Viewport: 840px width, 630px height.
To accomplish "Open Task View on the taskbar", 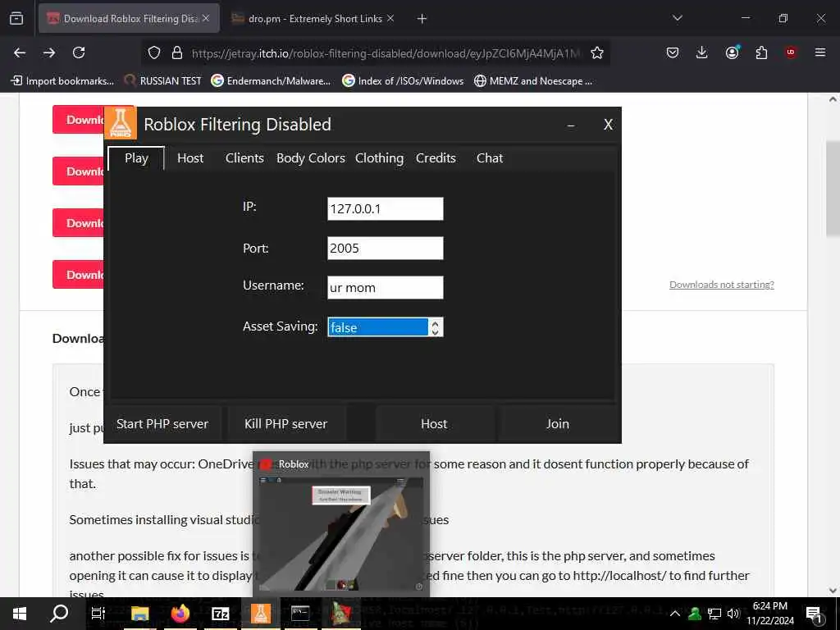I will point(98,614).
